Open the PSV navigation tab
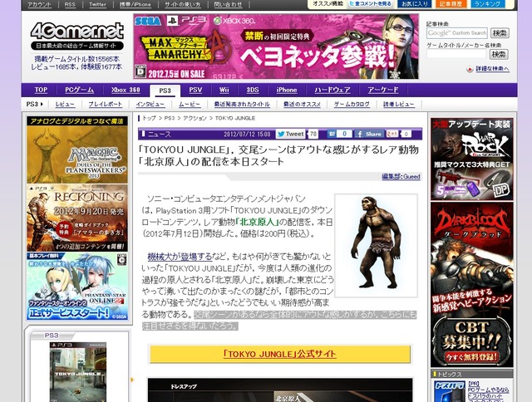Viewport: 532px width, 402px height. pyautogui.click(x=195, y=90)
